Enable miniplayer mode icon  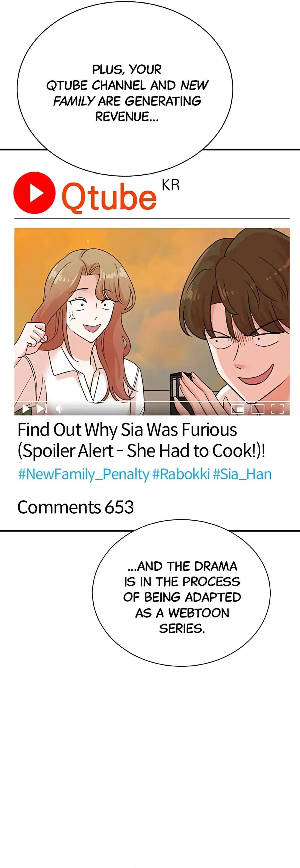[x=237, y=409]
